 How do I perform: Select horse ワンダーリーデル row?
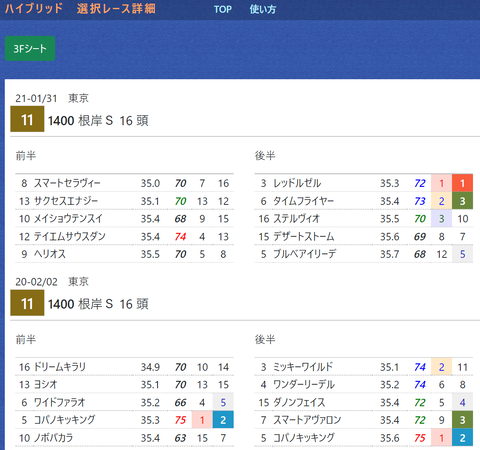364,385
